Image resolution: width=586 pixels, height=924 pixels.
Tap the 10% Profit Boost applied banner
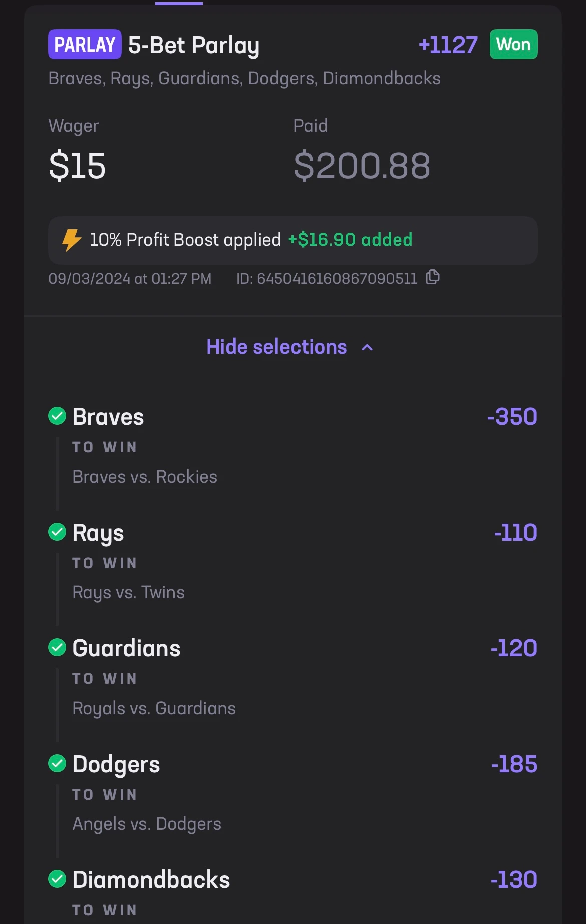coord(293,241)
